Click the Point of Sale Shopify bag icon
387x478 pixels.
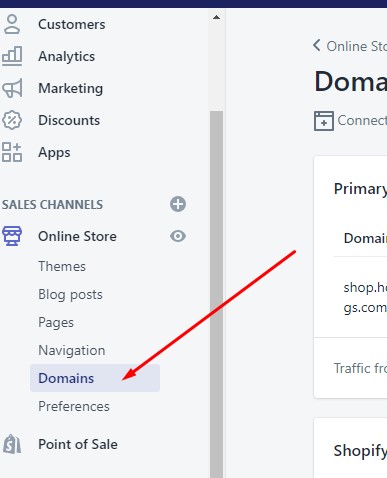[12, 444]
